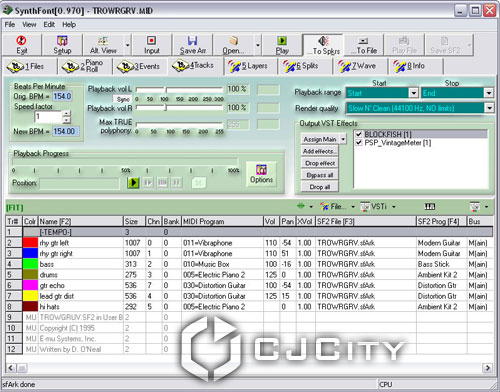Open the Edit menu
Screen dimensions: 500x392
[49, 24]
